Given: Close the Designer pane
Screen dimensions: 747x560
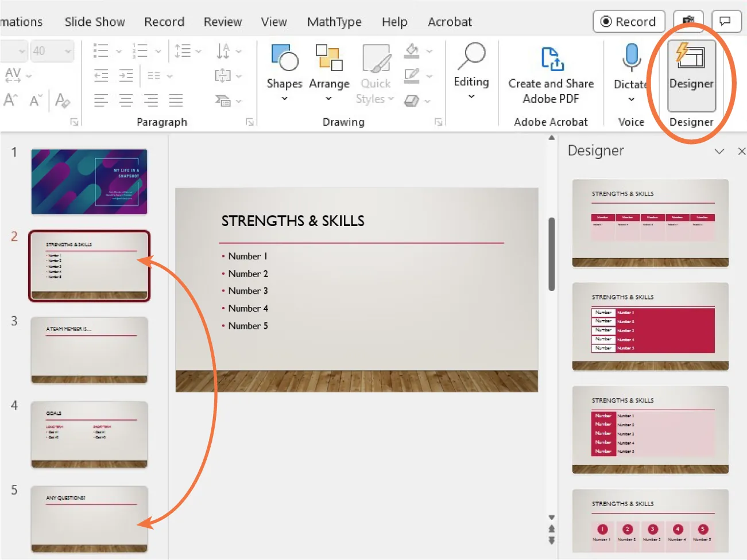Looking at the screenshot, I should point(741,151).
